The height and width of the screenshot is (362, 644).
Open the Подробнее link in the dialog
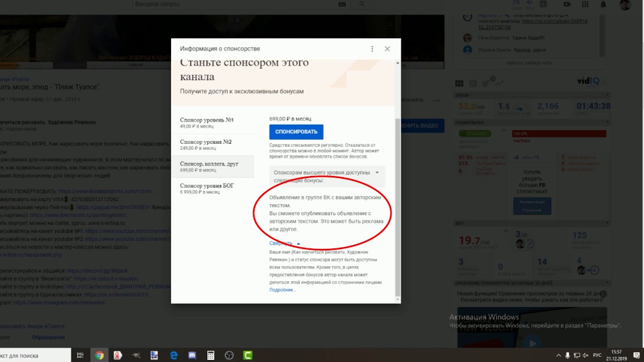coord(282,290)
